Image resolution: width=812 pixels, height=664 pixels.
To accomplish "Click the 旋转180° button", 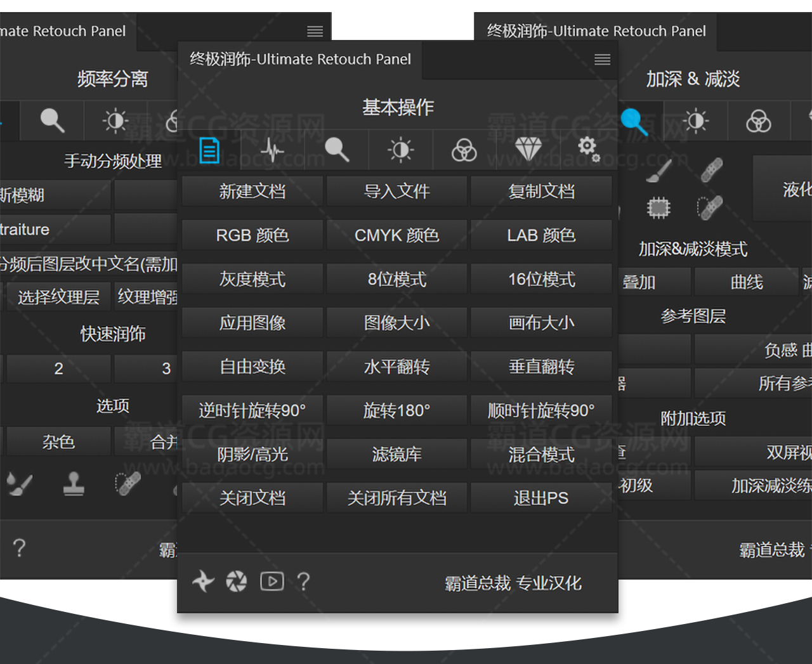I will (396, 410).
